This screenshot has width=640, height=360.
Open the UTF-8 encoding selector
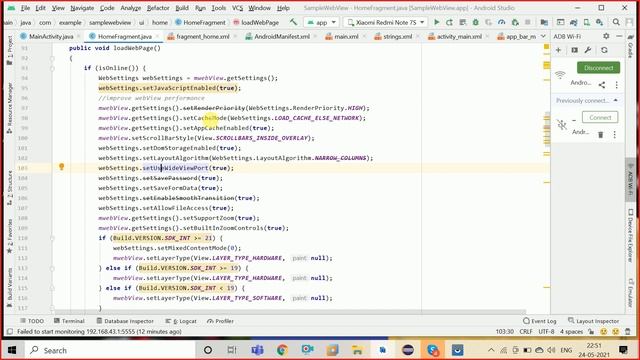(546, 332)
